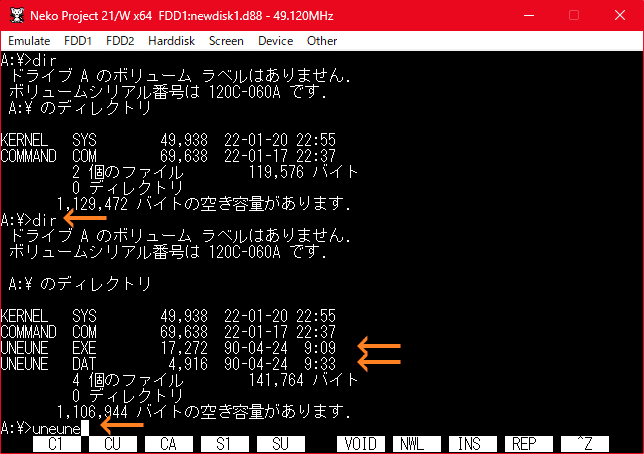Click the INS function key label
The width and height of the screenshot is (644, 454).
click(472, 444)
